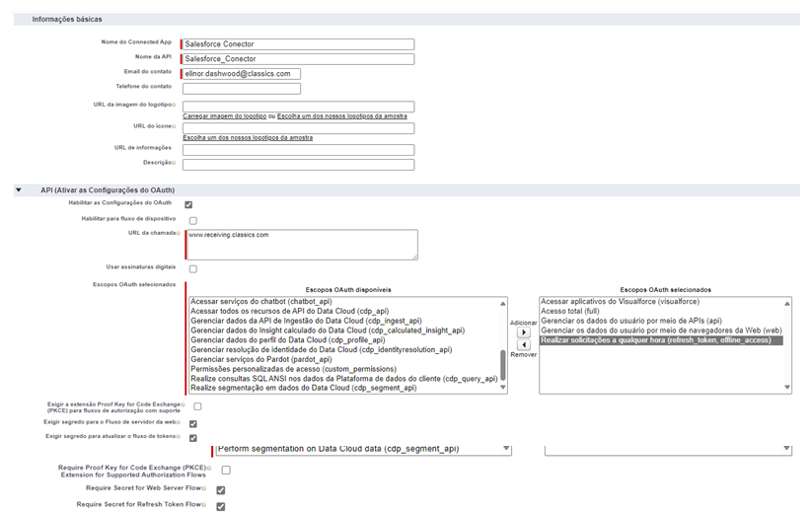Click the Nome do Connected App field
This screenshot has width=812, height=513.
[x=298, y=44]
